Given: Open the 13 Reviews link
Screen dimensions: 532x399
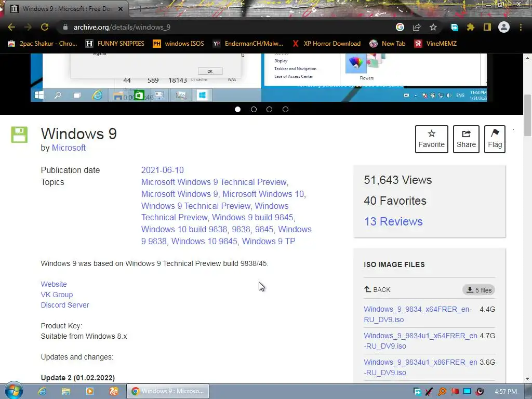Looking at the screenshot, I should (393, 221).
